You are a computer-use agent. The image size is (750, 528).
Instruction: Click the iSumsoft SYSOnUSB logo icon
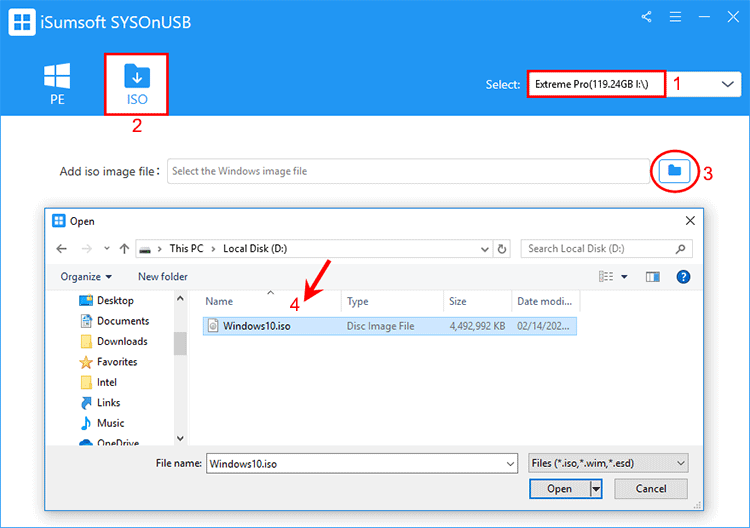(22, 22)
